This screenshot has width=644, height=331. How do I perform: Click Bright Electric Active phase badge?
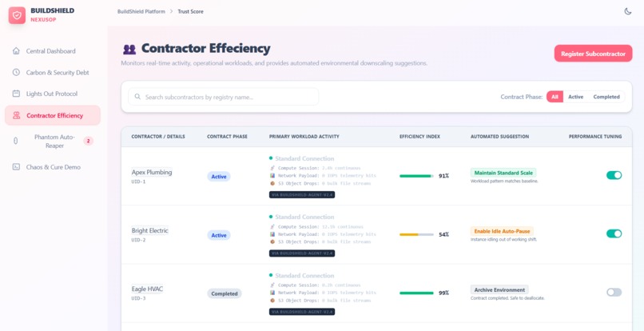pos(219,235)
